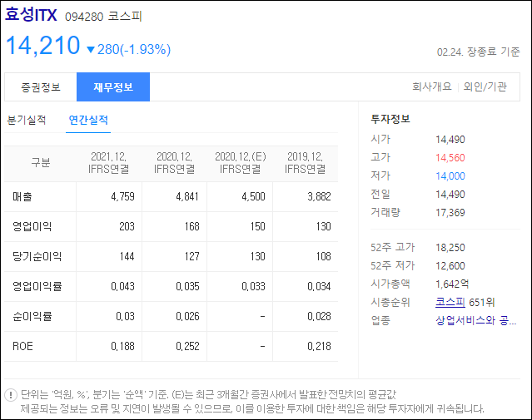Click the 영업이익률 row label

pyautogui.click(x=37, y=286)
